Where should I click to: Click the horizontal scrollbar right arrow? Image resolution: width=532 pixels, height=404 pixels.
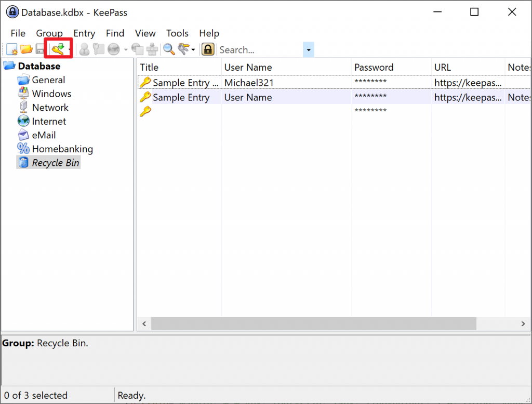pyautogui.click(x=523, y=324)
